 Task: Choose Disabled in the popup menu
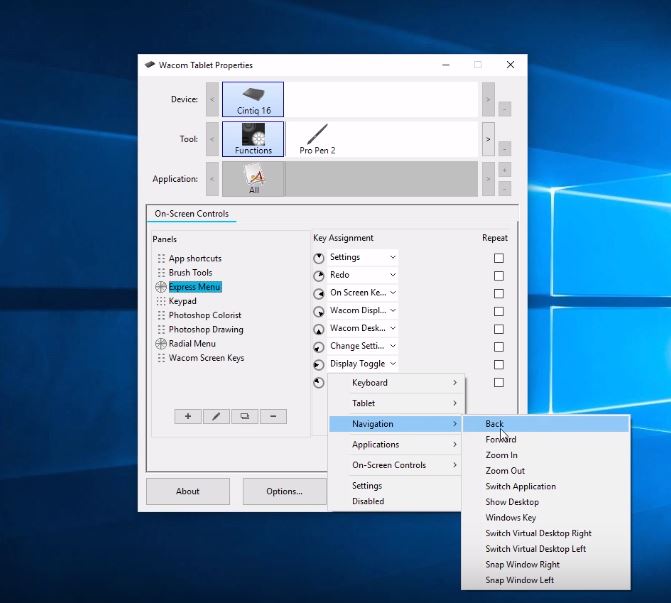coord(395,501)
